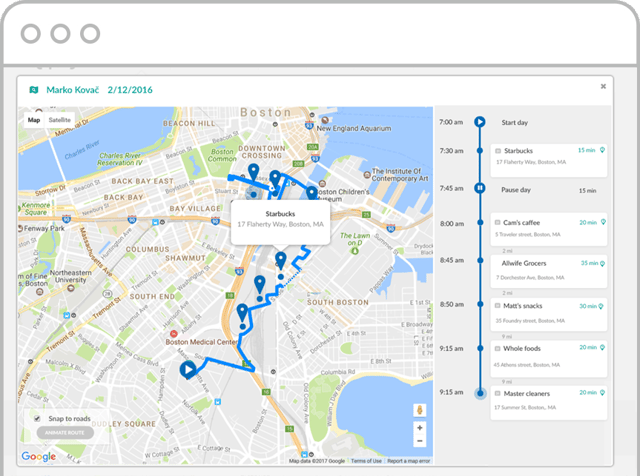Toggle the Snap to roads checkbox
Viewport: 640px width, 476px height.
pos(38,418)
